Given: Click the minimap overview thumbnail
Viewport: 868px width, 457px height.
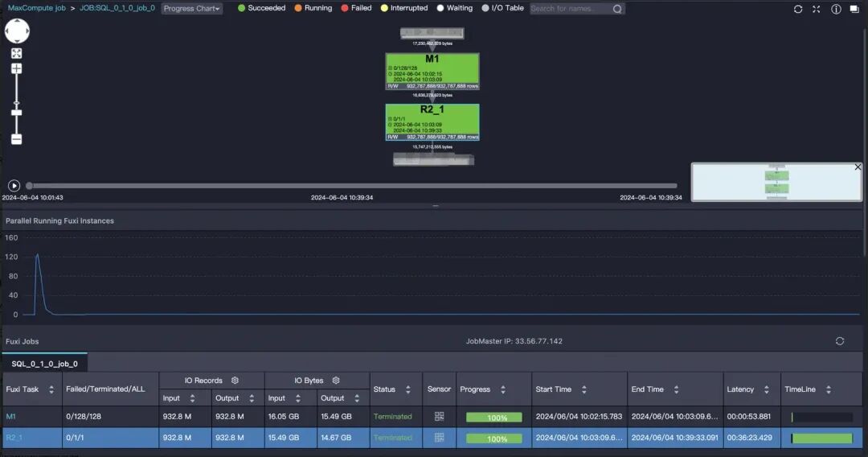Looking at the screenshot, I should pyautogui.click(x=776, y=183).
